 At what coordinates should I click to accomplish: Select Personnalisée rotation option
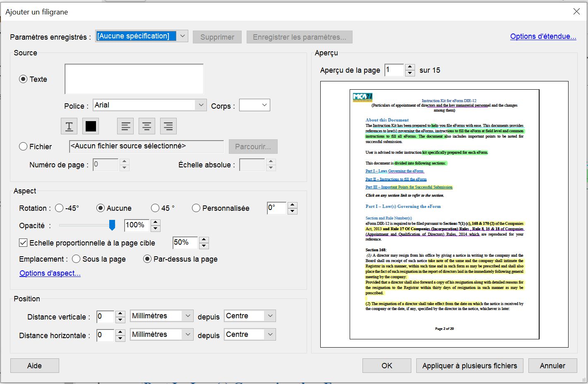point(196,208)
